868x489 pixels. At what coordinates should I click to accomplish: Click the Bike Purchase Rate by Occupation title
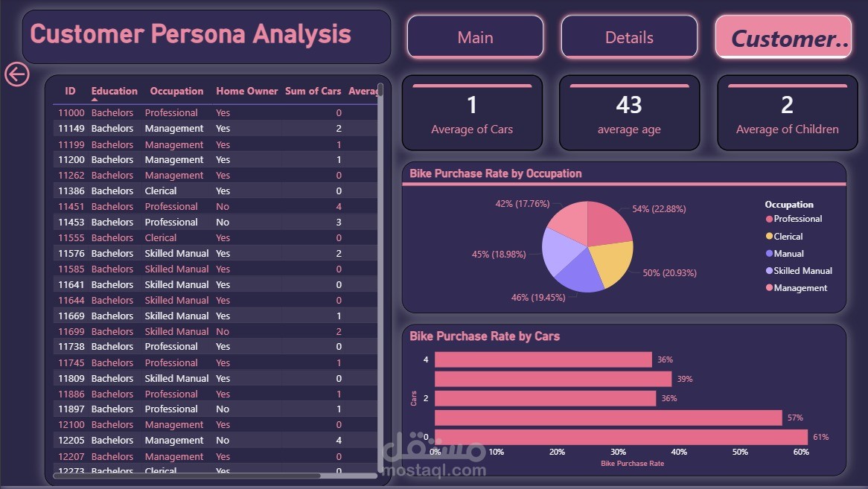[x=496, y=173]
